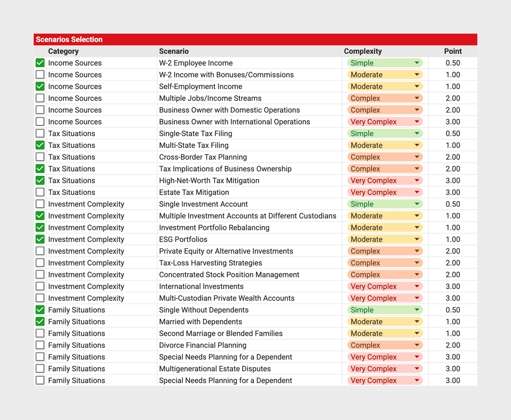Screen dimensions: 511x420
Task: Select the point value for Divorce Financial Planning
Action: 453,345
